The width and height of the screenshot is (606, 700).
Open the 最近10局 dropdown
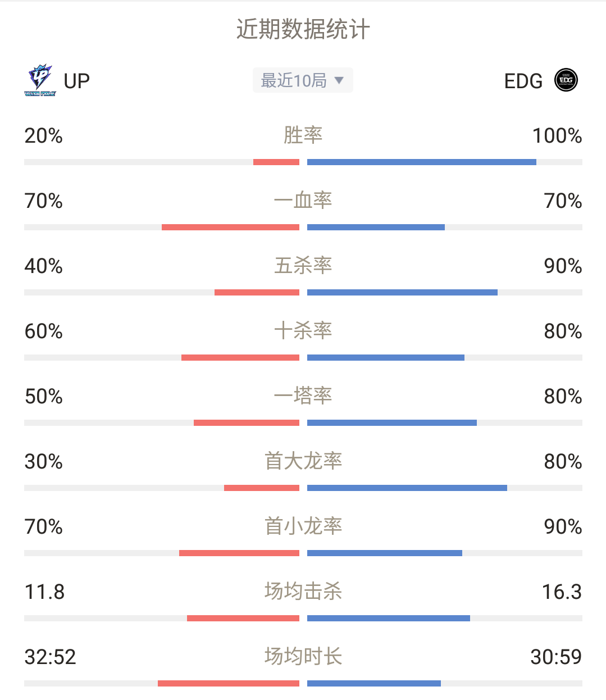(x=303, y=80)
